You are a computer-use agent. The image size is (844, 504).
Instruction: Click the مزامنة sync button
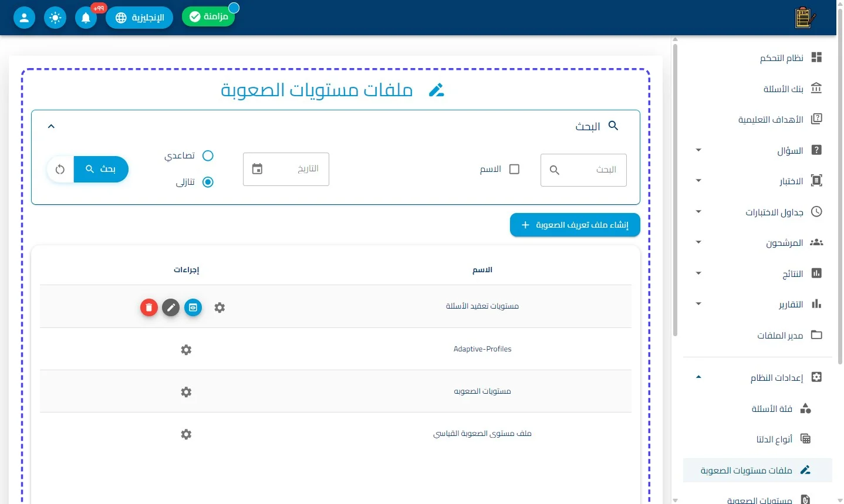208,16
